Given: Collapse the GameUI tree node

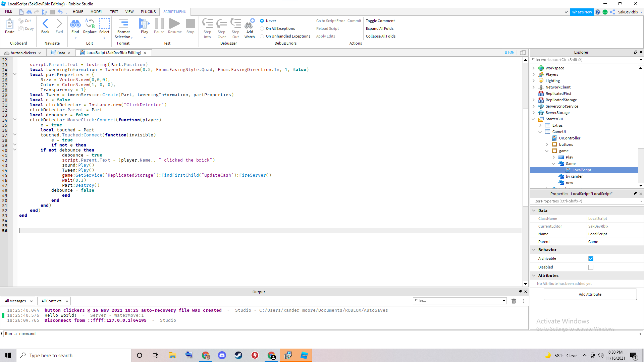Looking at the screenshot, I should [540, 132].
